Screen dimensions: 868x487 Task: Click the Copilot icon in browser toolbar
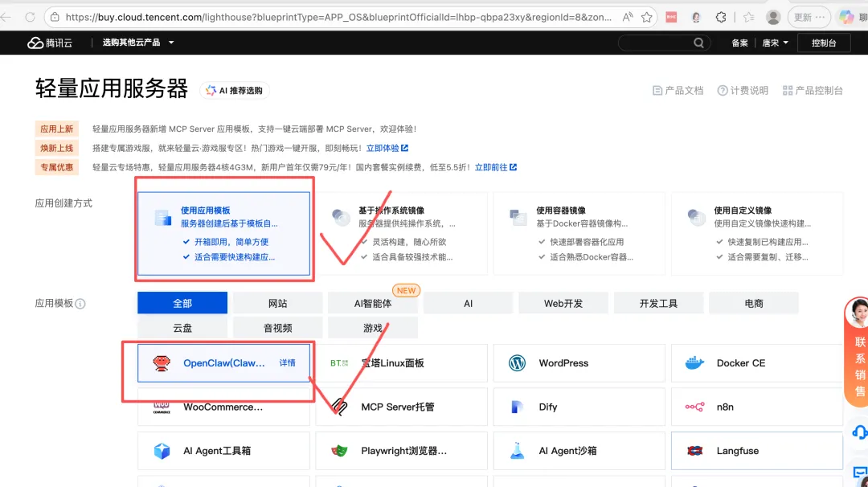click(845, 17)
